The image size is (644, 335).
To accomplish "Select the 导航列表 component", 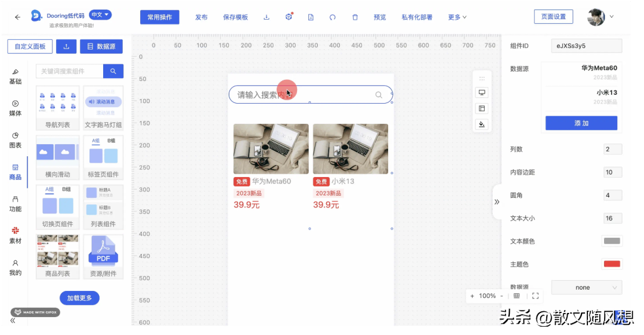I will [x=57, y=108].
